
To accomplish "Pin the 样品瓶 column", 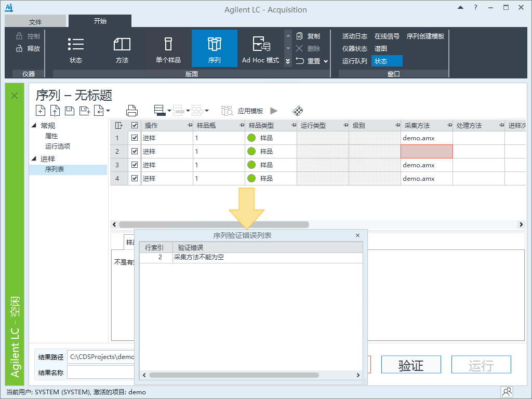I will pyautogui.click(x=242, y=125).
